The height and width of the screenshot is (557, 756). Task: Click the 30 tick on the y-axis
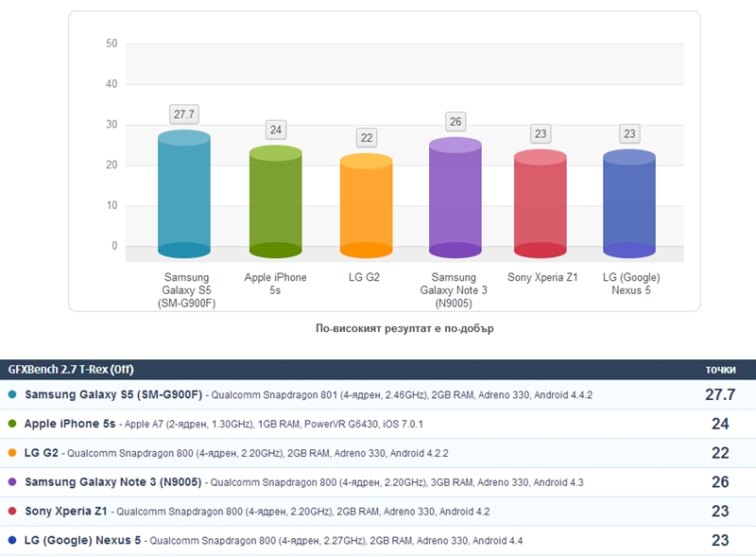pos(112,125)
